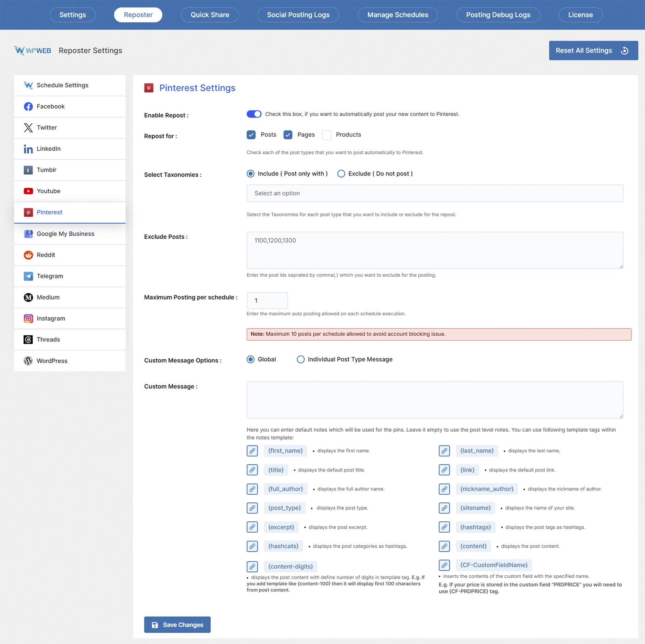Open Manage Schedules tab
645x644 pixels.
398,15
